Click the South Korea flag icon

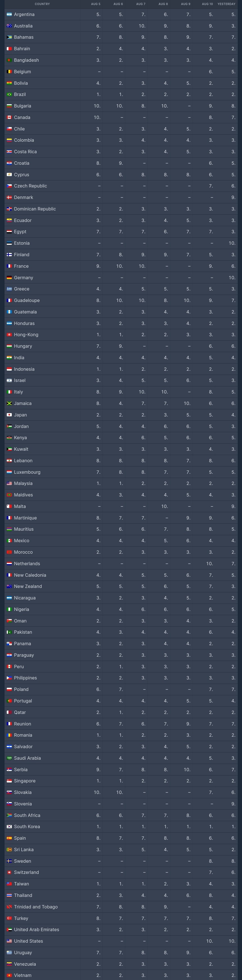tap(9, 826)
